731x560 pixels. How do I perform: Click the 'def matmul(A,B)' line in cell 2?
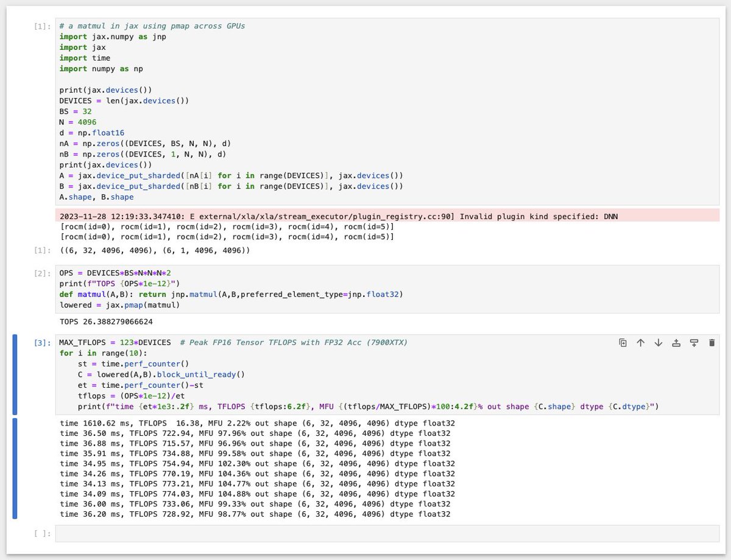[231, 295]
